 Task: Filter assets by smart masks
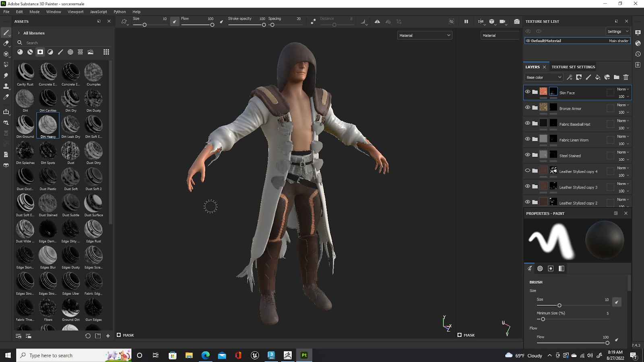click(40, 52)
